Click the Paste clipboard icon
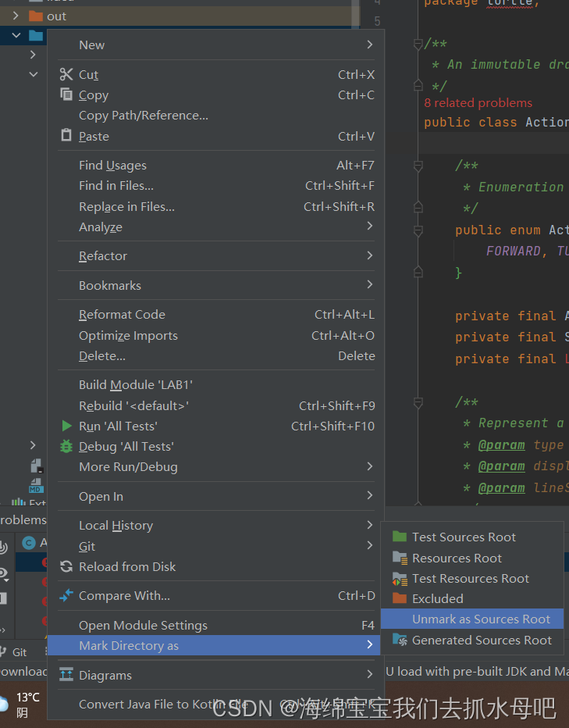Image resolution: width=569 pixels, height=728 pixels. click(66, 135)
